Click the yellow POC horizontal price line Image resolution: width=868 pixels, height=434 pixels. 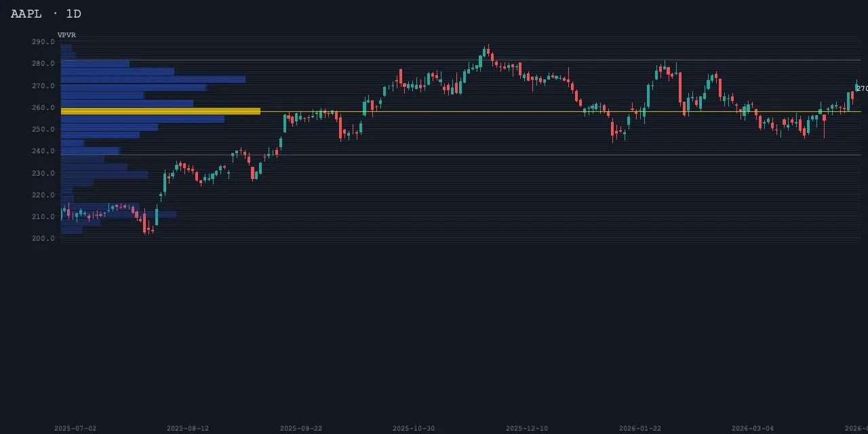pyautogui.click(x=542, y=111)
